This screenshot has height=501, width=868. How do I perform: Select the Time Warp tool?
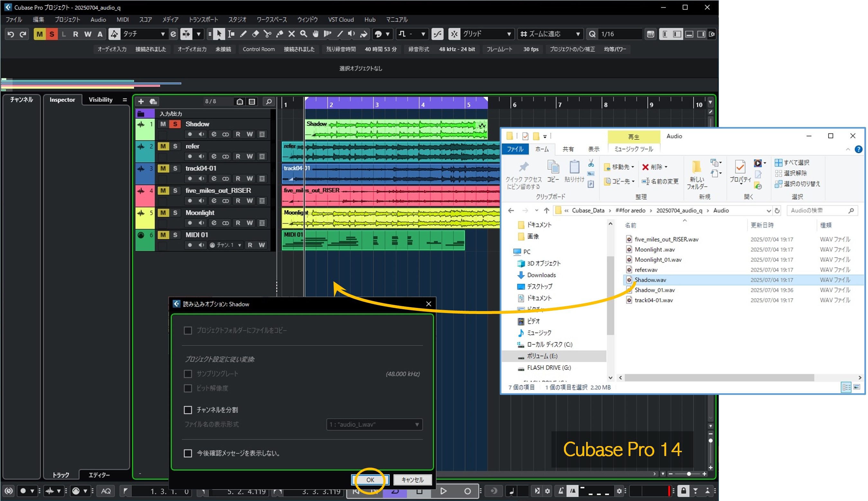(x=327, y=34)
